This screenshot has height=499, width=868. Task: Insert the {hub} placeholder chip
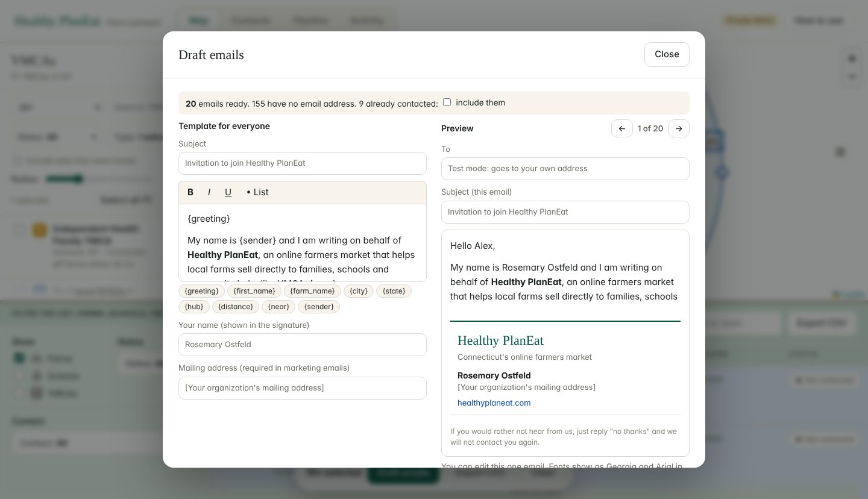click(x=194, y=307)
